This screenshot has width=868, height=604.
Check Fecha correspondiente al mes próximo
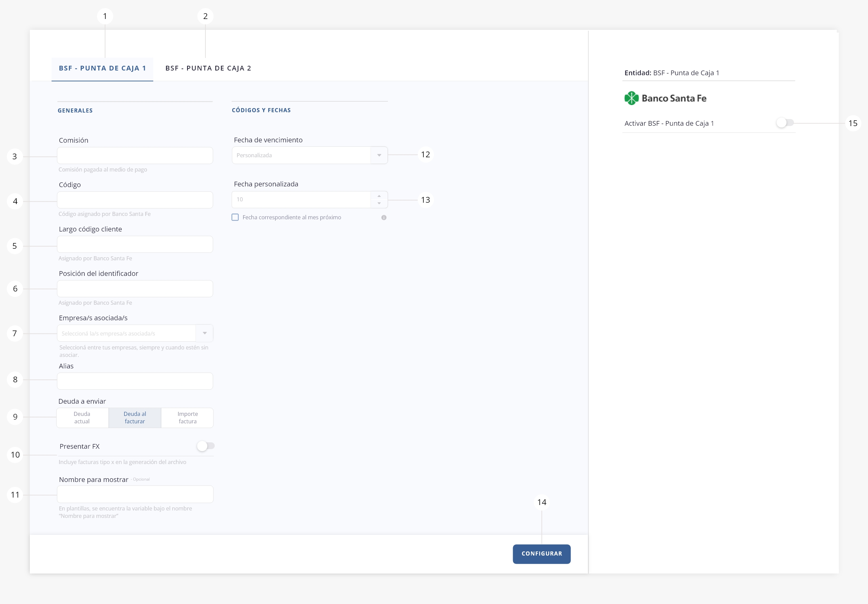235,217
